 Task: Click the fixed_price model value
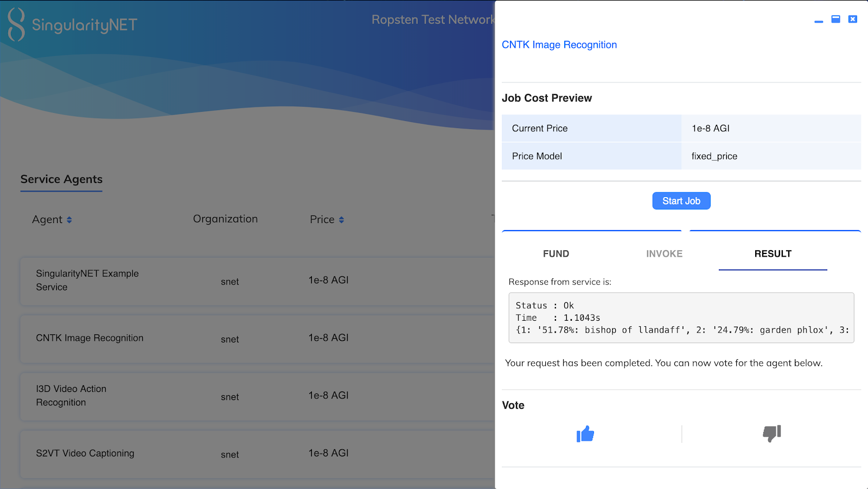click(x=714, y=156)
